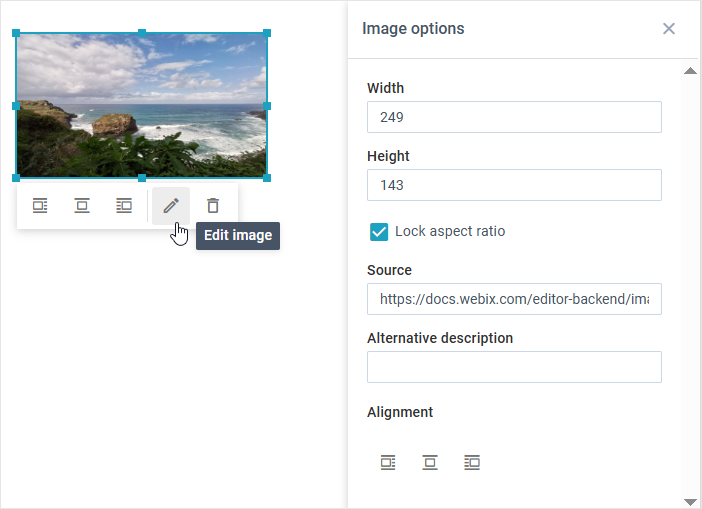Focus the Alternative description field

tap(514, 367)
